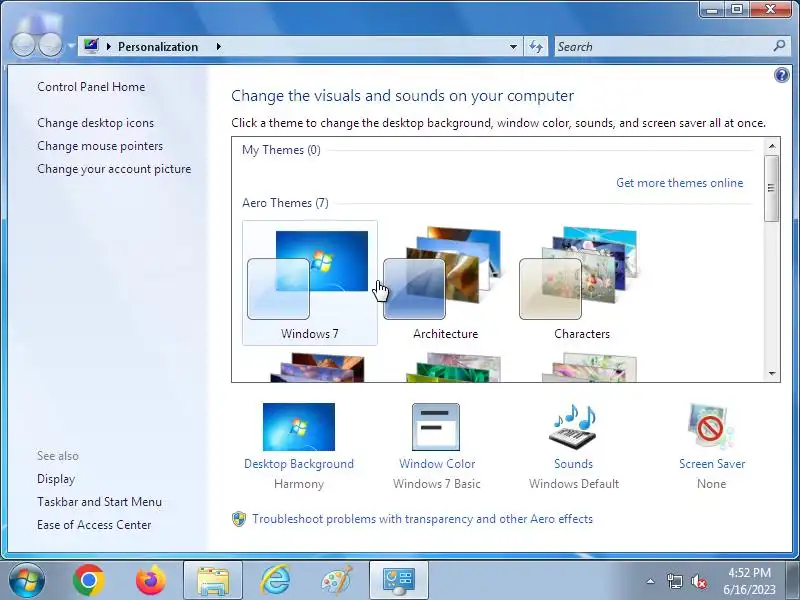Select the Architecture theme

445,283
